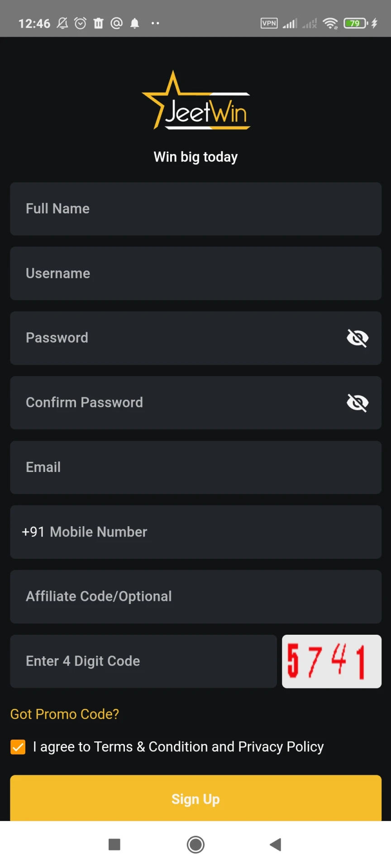Tap the Back arrow navigation button
391x868 pixels.
point(275,844)
